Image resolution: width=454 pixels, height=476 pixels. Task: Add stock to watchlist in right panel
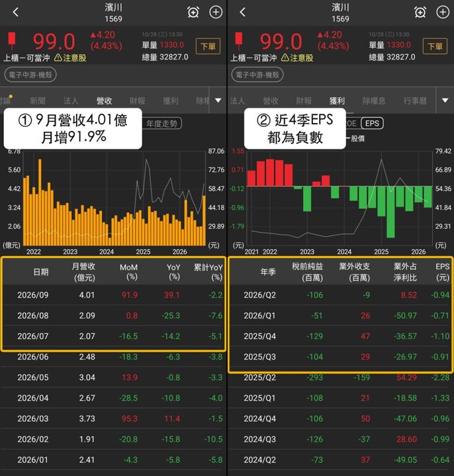click(443, 13)
